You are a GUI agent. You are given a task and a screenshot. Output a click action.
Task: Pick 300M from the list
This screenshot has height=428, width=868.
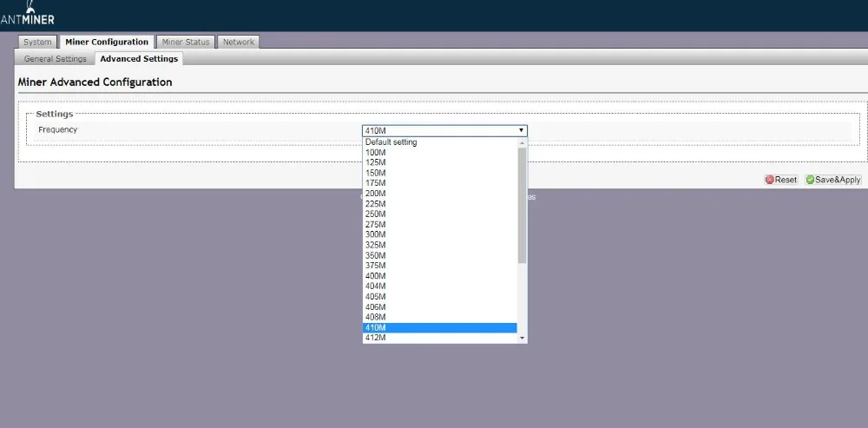pyautogui.click(x=440, y=234)
